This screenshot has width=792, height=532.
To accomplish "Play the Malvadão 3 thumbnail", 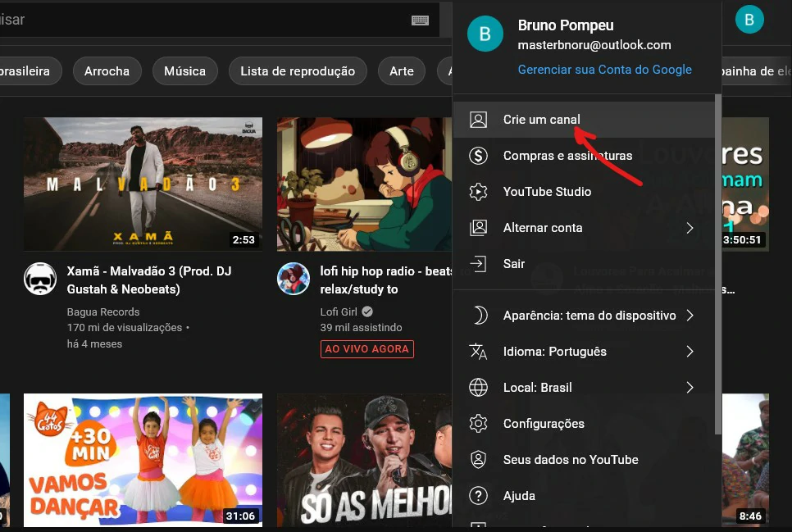I will tap(143, 184).
